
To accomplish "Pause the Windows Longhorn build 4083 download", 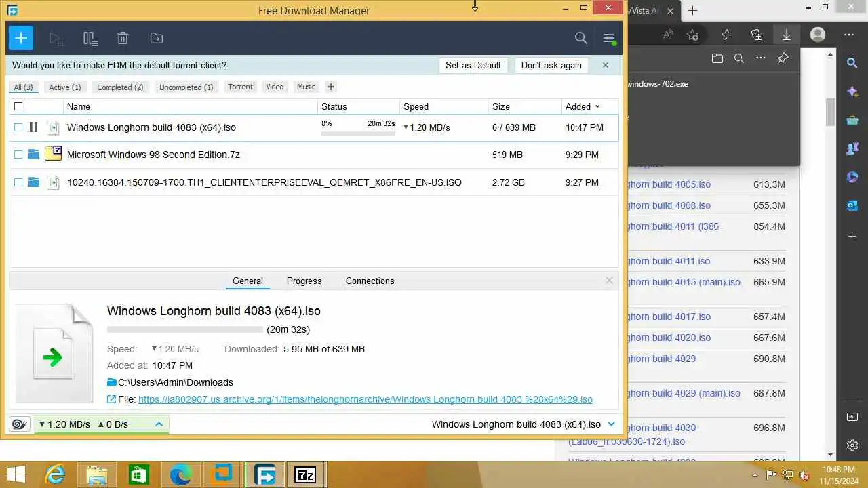I will [x=33, y=127].
